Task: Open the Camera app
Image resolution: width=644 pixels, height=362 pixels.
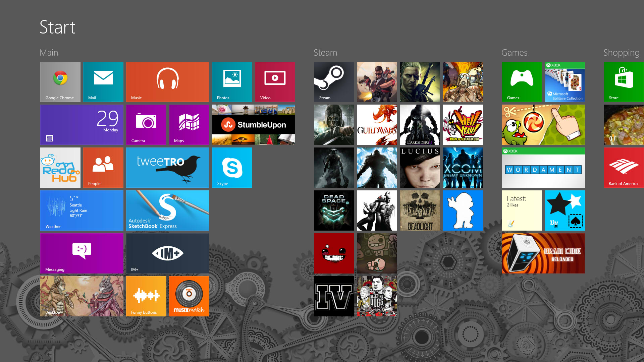Action: [146, 124]
